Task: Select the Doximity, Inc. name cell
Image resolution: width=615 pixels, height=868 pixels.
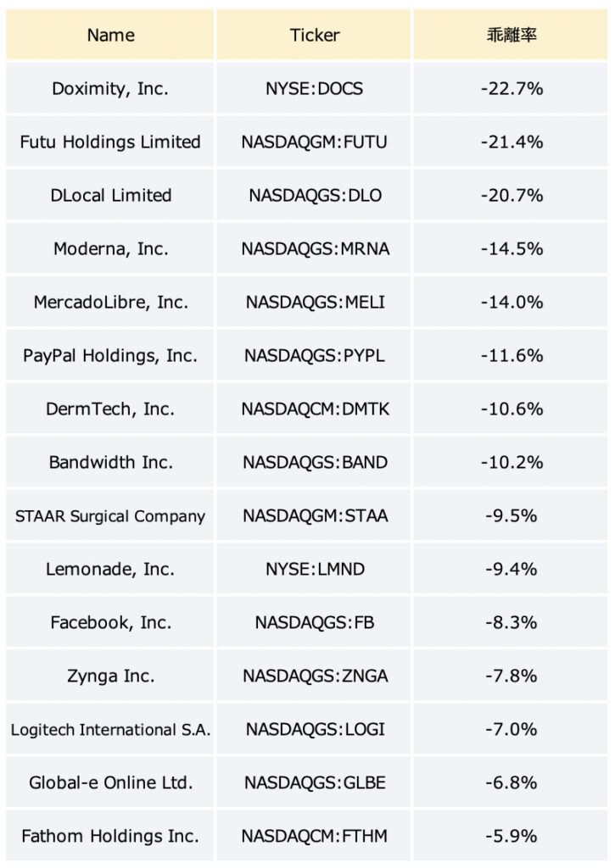Action: pos(109,88)
